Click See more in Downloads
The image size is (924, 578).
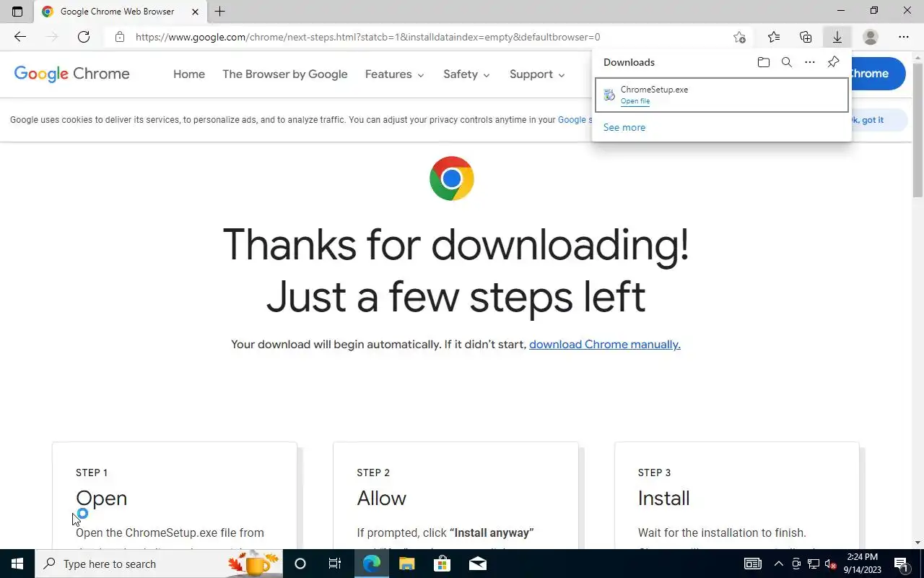point(624,127)
